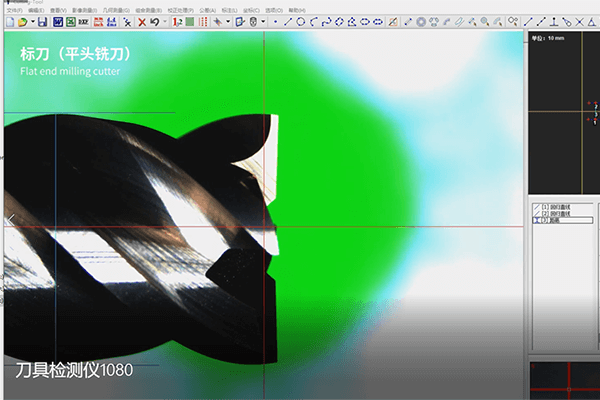Click the Undo arrow icon
This screenshot has width=600, height=400.
(x=154, y=21)
